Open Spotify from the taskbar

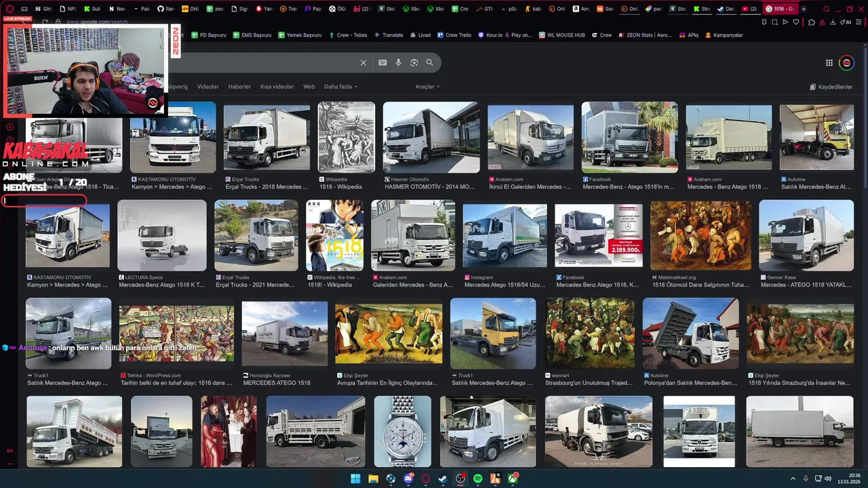click(478, 479)
